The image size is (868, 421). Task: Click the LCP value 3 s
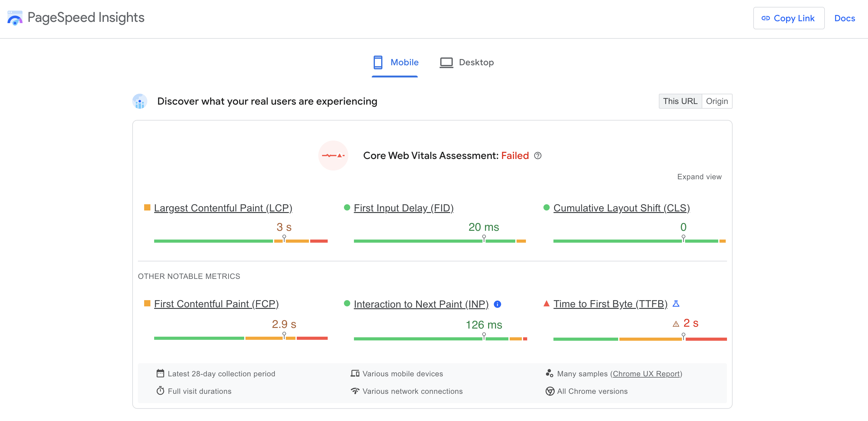284,227
